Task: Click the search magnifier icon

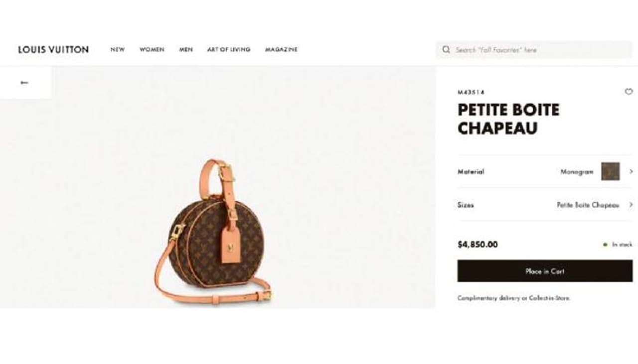Action: click(x=446, y=50)
